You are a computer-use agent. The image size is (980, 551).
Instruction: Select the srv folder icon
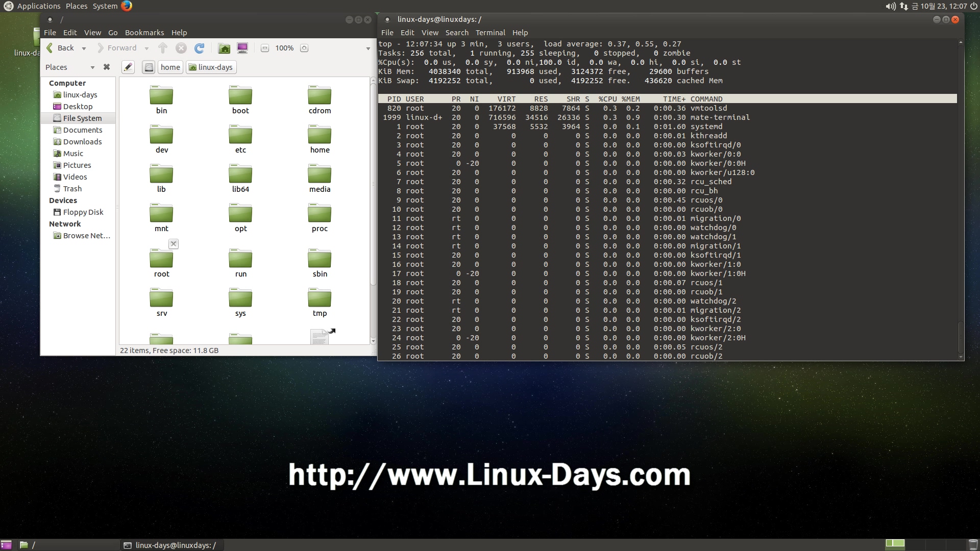pyautogui.click(x=161, y=297)
